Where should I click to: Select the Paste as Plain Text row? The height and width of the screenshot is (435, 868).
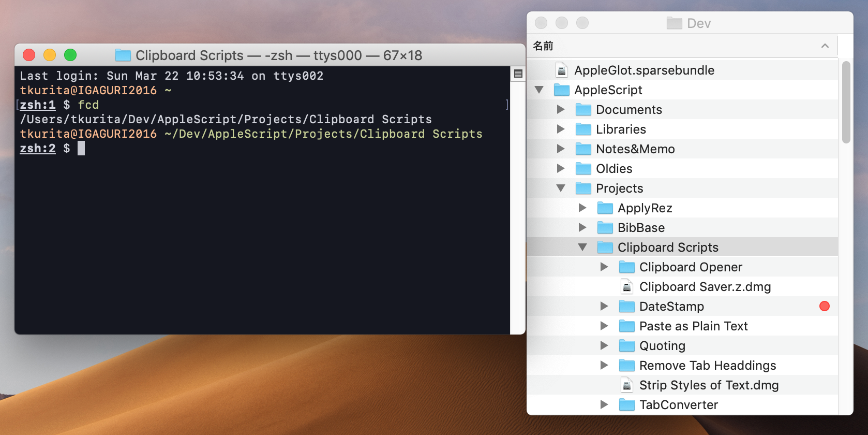click(693, 326)
